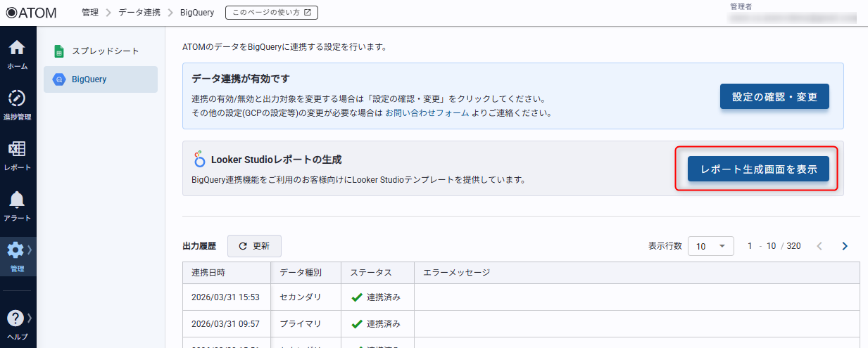The image size is (868, 348).
Task: Click the ATOM logo in header
Action: [31, 12]
